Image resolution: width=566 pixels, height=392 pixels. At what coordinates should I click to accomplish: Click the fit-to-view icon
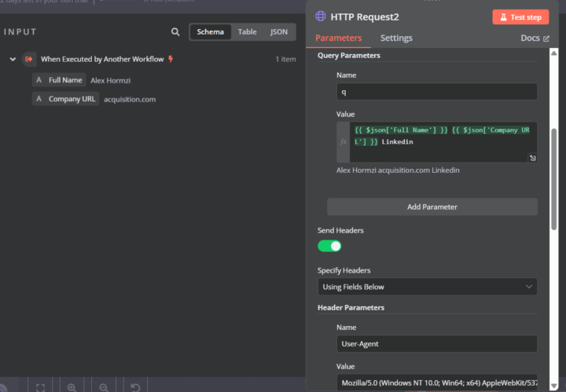40,387
